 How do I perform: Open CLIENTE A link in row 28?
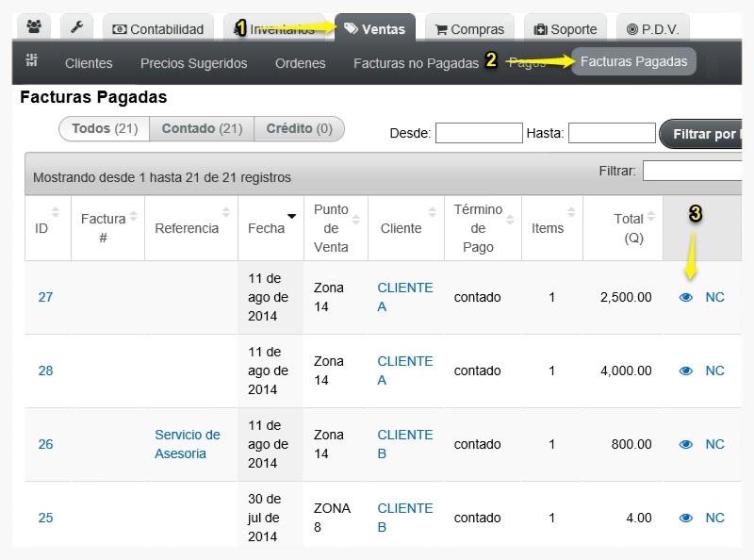(x=405, y=371)
